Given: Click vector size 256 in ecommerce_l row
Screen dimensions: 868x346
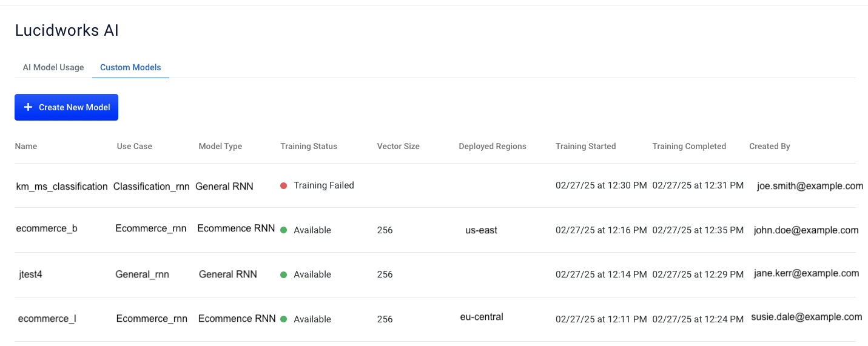Looking at the screenshot, I should pos(385,319).
